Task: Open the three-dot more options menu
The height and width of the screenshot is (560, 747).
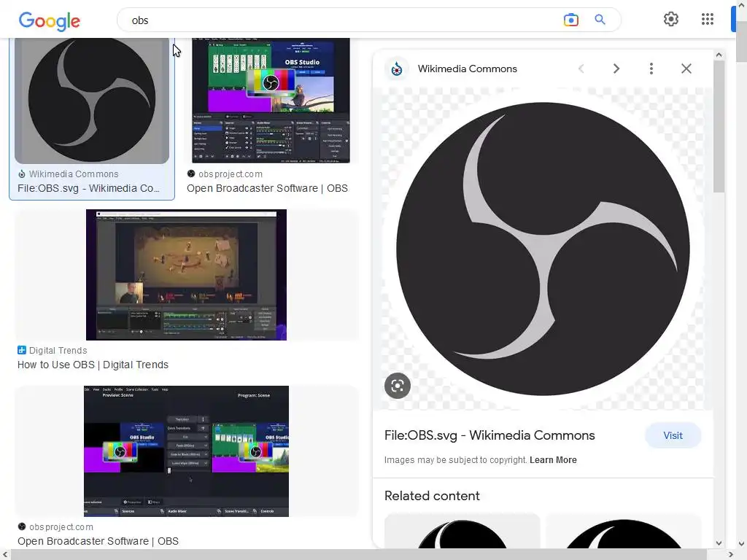Action: [651, 69]
